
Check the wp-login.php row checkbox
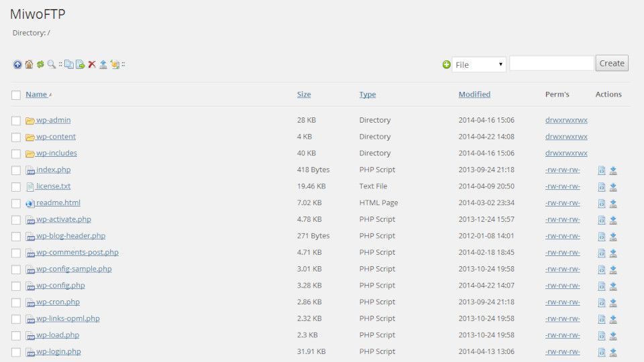[x=16, y=352]
